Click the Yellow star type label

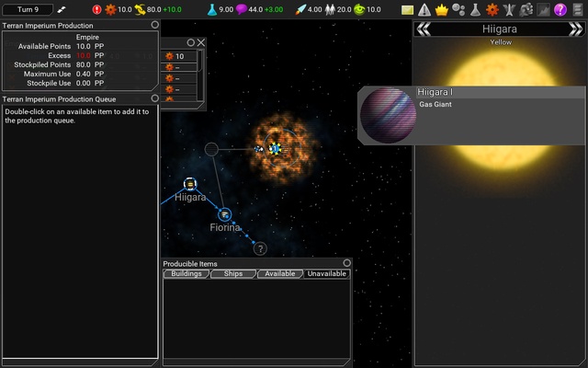[x=501, y=42]
